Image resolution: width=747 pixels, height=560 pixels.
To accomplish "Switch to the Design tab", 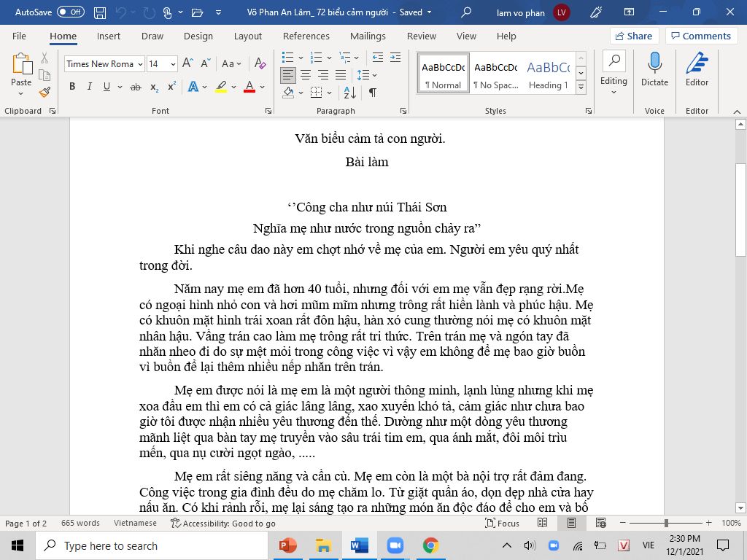I will tap(198, 36).
